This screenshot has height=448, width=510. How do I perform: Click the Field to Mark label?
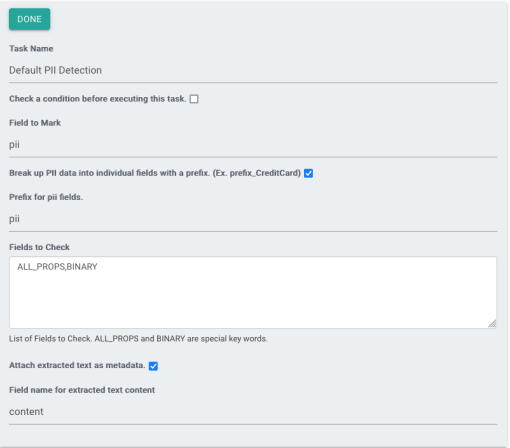click(x=35, y=123)
